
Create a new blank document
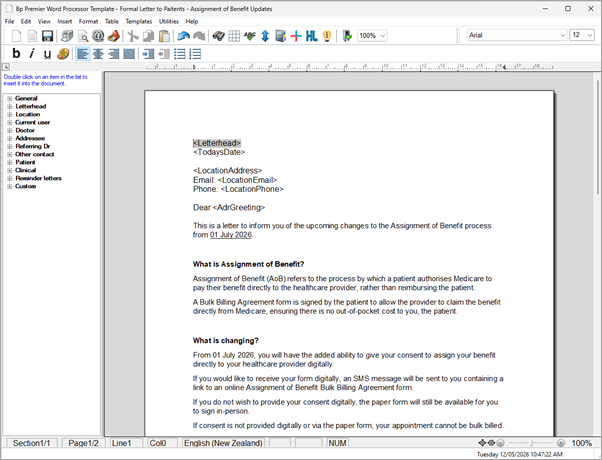click(x=16, y=36)
